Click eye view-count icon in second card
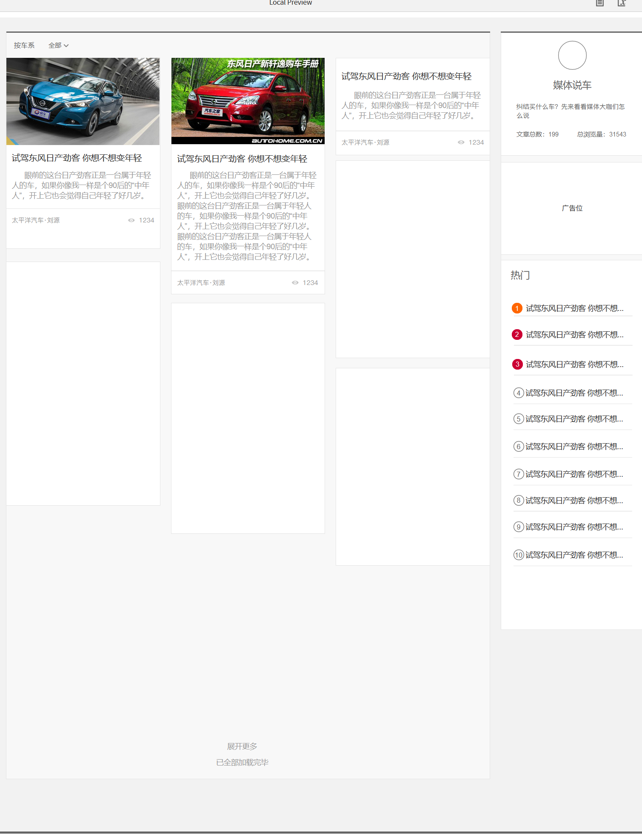Image resolution: width=642 pixels, height=840 pixels. [295, 283]
